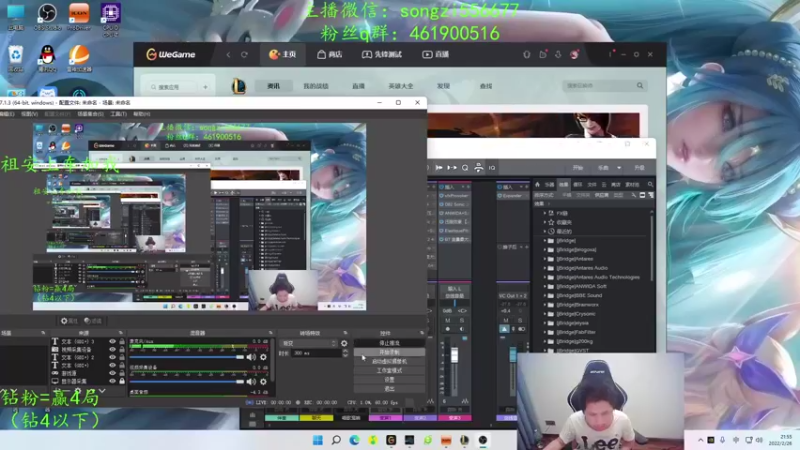Toggle visibility of the 文本 (GDI+) 2 source

coord(112,357)
